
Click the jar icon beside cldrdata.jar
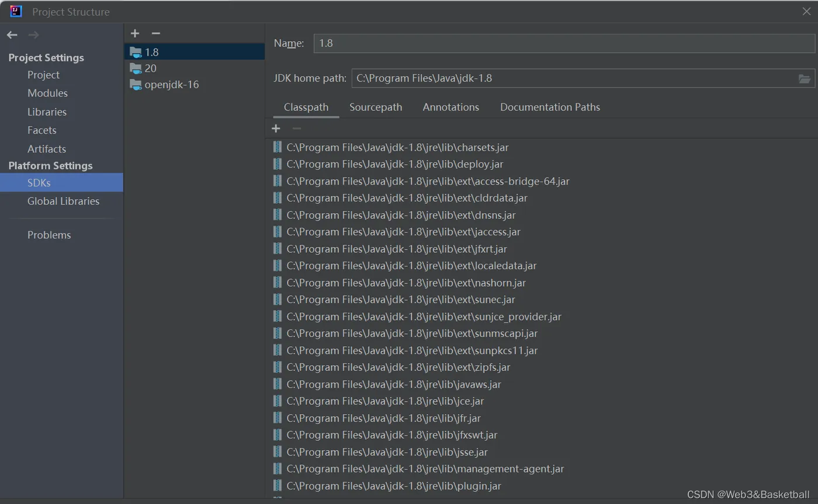click(x=278, y=198)
